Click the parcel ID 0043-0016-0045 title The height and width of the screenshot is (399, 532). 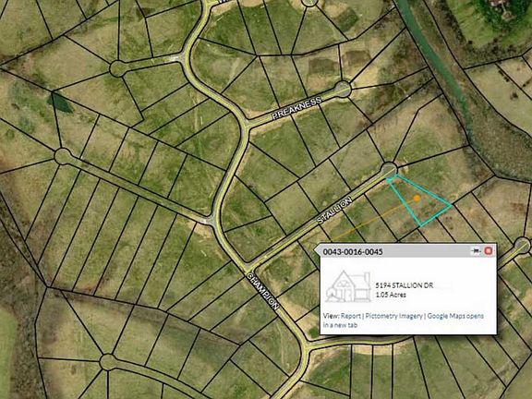(353, 252)
